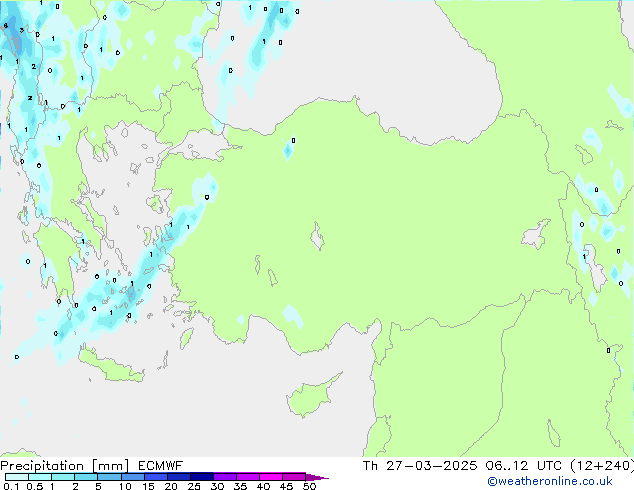Click the "ECMWF" model name
Image resolution: width=634 pixels, height=490 pixels.
click(x=161, y=466)
